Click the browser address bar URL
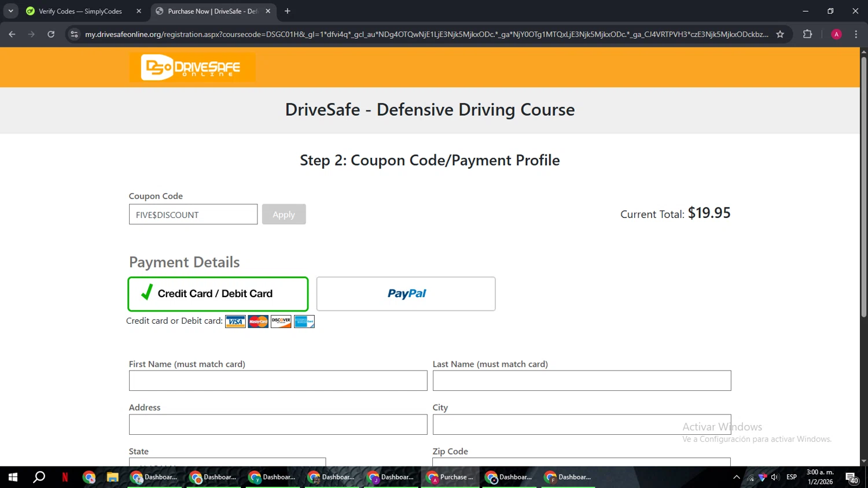Screen dimensions: 868x488 point(426,34)
